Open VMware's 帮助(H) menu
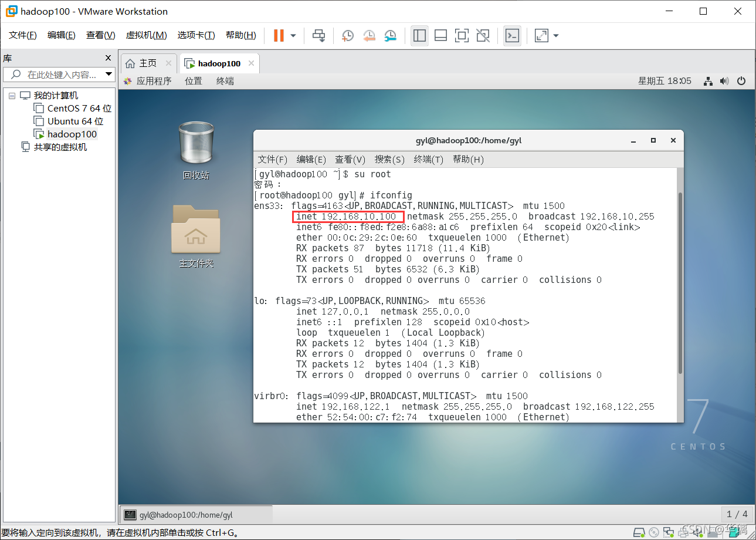Viewport: 756px width, 540px height. click(x=241, y=35)
